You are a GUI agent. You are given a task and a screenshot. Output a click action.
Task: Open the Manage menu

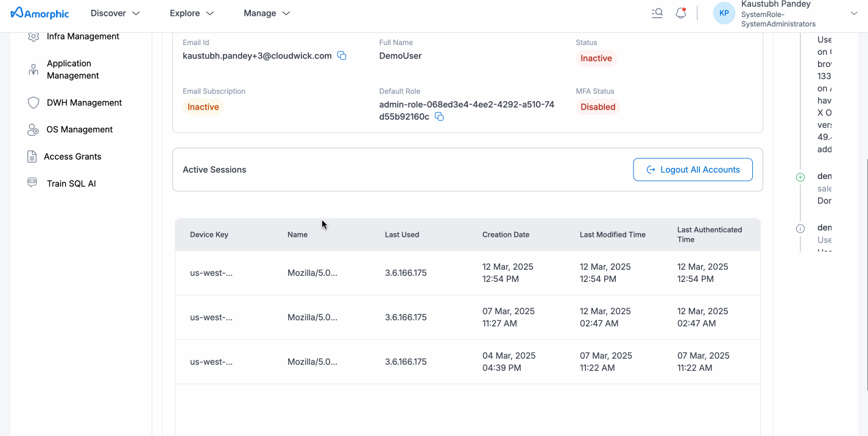click(x=267, y=13)
